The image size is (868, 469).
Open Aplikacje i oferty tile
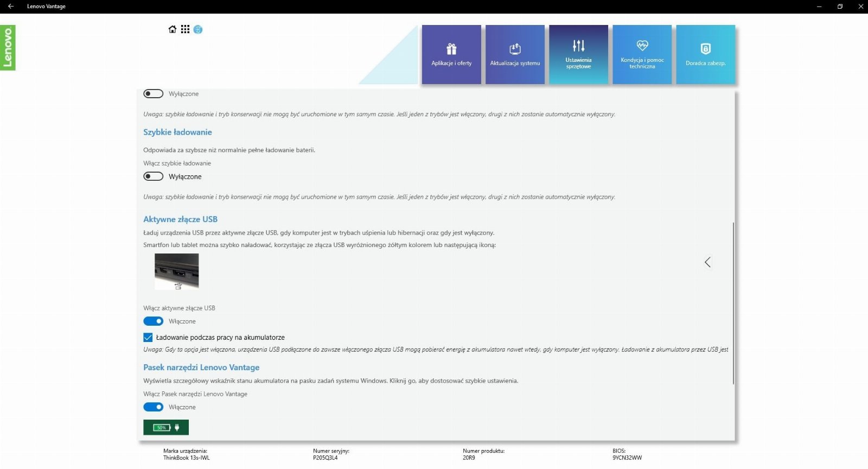[451, 54]
